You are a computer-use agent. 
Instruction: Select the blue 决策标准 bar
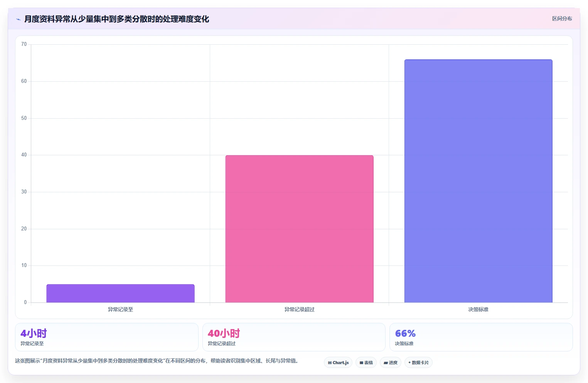478,181
